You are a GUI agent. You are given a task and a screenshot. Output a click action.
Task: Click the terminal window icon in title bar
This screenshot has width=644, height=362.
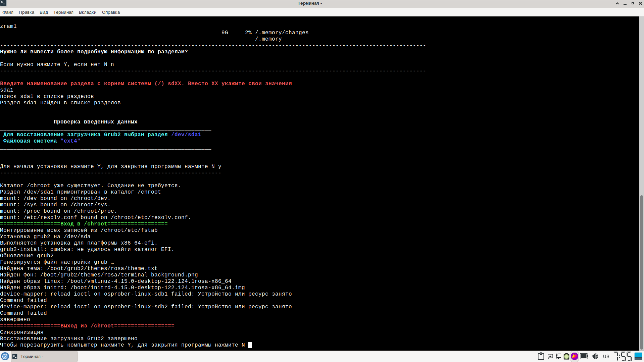pos(3,3)
